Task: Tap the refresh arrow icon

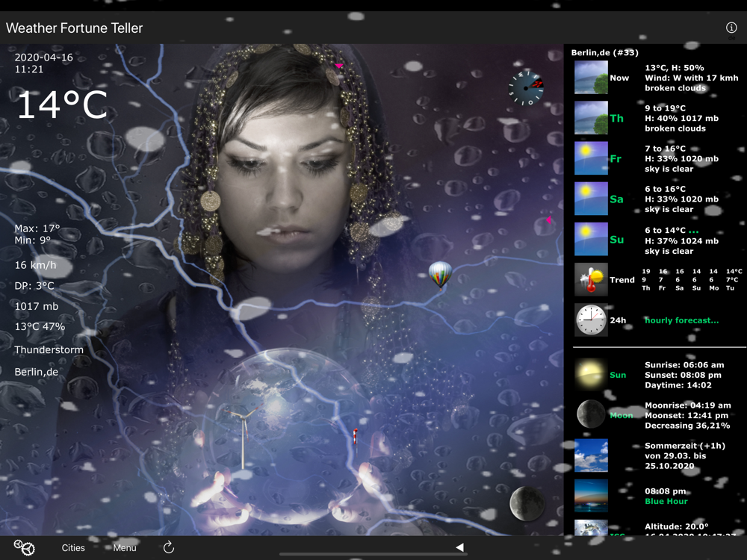Action: coord(169,547)
